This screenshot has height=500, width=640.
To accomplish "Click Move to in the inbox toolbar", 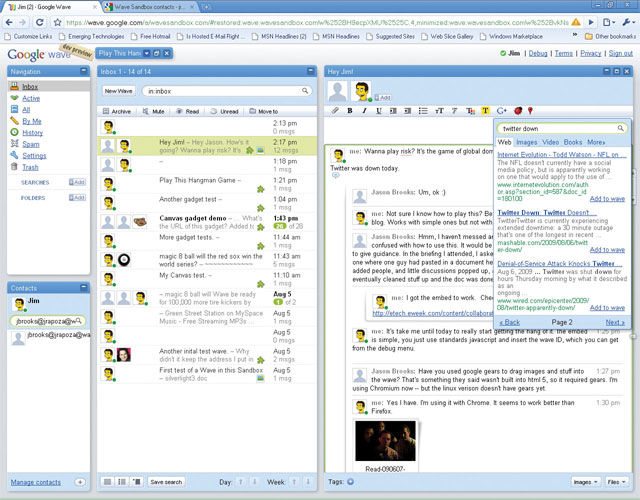I will click(263, 111).
